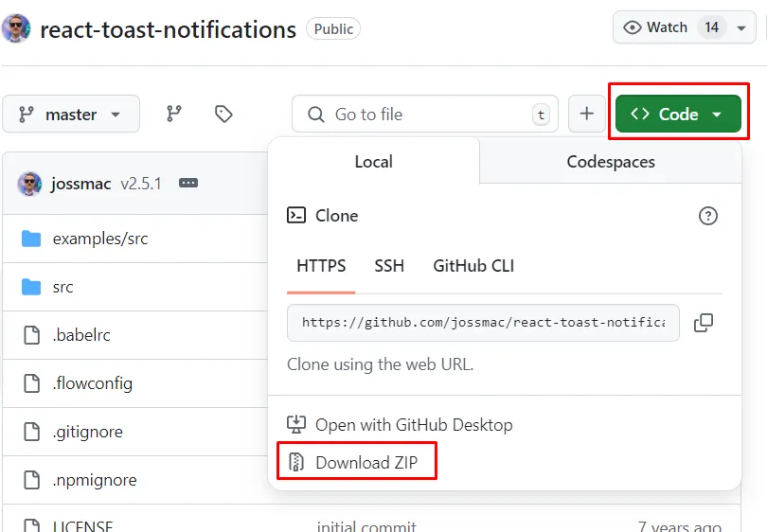Screen dimensions: 767x532
Task: View tags via the tag icon
Action: click(223, 114)
